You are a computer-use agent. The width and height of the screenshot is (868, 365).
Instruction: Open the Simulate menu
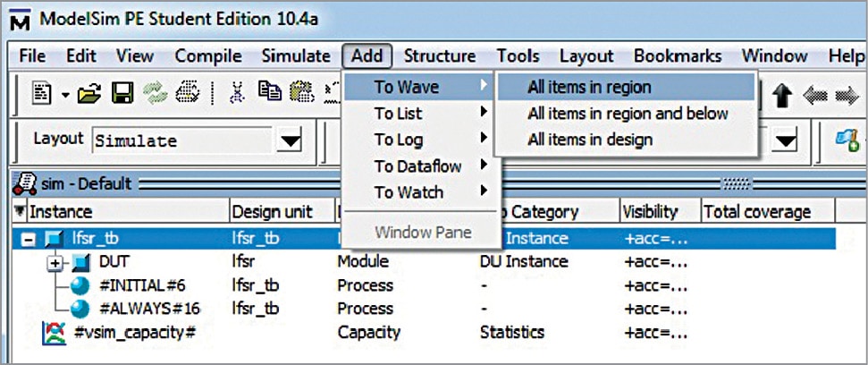(295, 55)
